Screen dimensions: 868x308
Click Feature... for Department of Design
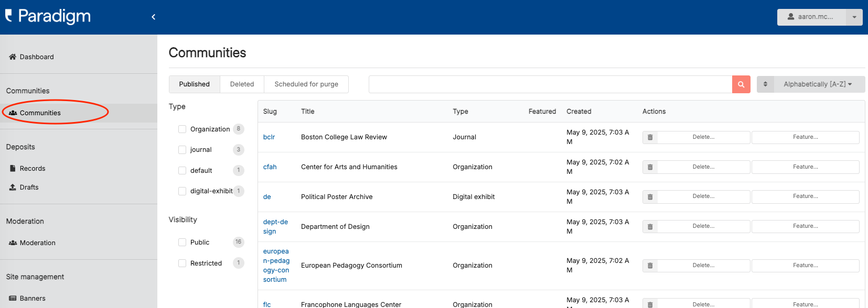(x=806, y=226)
